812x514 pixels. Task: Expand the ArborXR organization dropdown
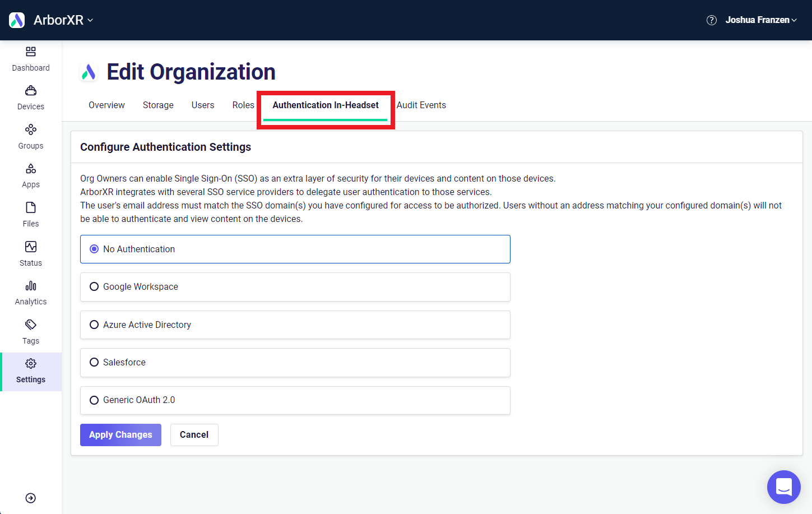(x=63, y=20)
